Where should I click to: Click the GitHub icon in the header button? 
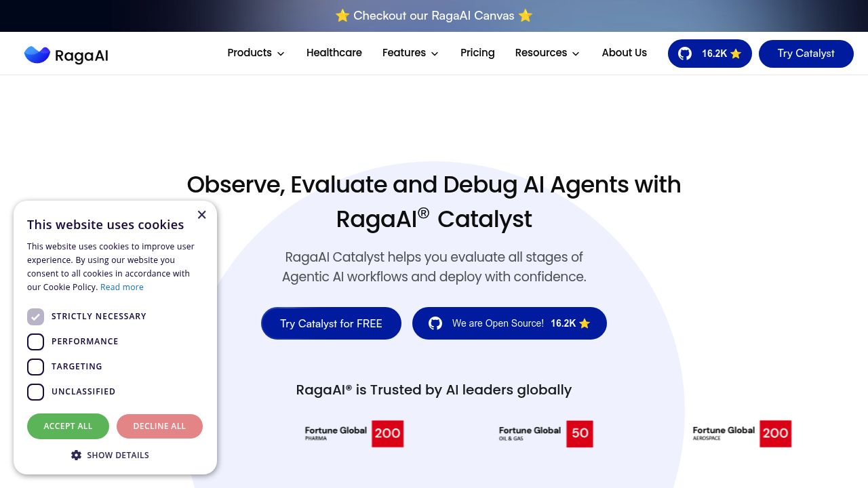tap(685, 54)
